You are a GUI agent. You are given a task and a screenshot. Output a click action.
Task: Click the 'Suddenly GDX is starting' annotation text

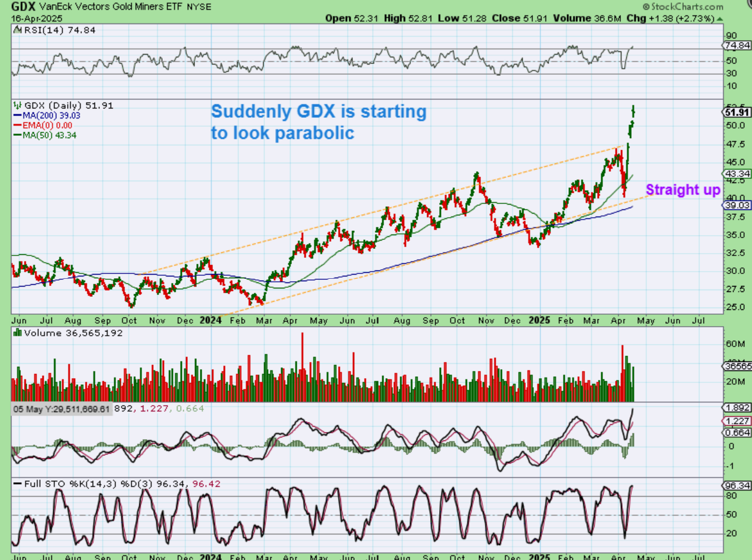(318, 111)
